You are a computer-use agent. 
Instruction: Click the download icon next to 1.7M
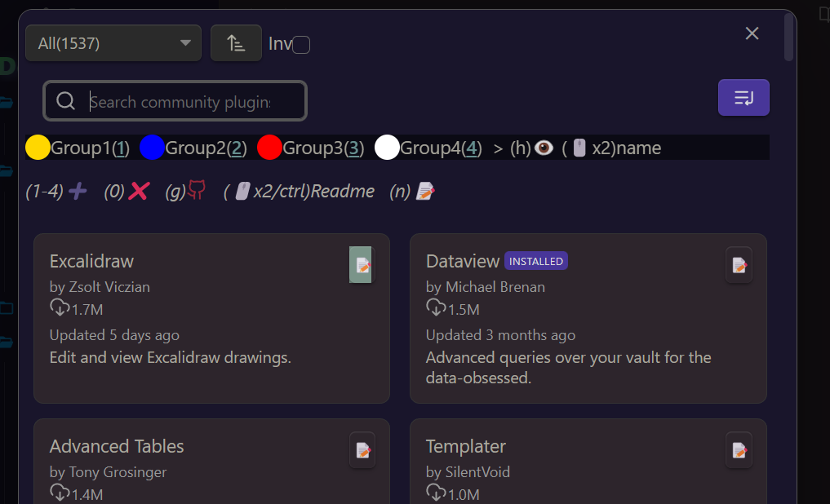tap(60, 307)
